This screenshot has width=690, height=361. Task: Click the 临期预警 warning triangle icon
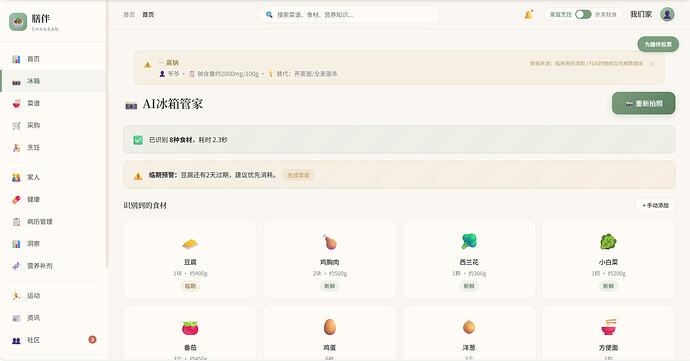(138, 176)
